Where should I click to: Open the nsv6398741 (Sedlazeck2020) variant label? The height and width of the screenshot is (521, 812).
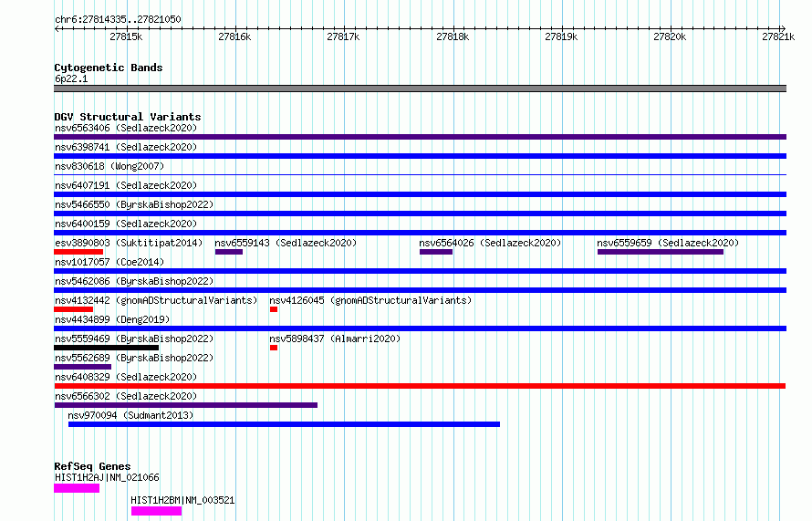click(x=126, y=147)
